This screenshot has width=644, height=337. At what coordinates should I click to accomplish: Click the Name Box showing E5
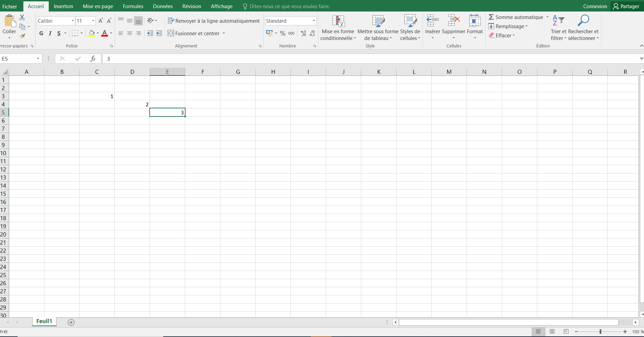coord(21,59)
